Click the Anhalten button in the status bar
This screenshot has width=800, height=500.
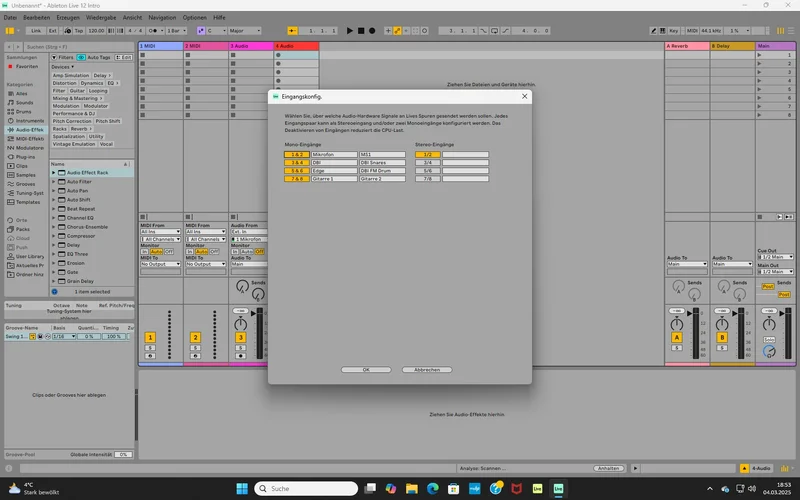pyautogui.click(x=608, y=468)
